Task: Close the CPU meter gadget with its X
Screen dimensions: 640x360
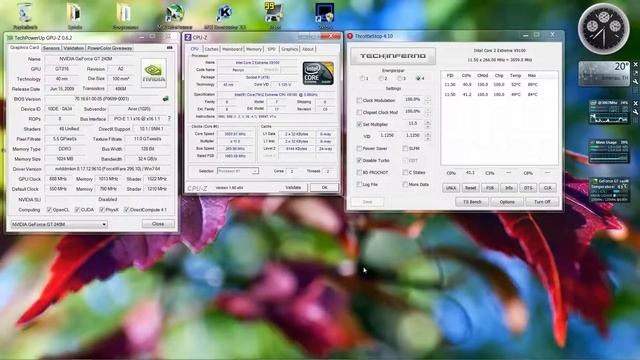Action: [x=635, y=103]
